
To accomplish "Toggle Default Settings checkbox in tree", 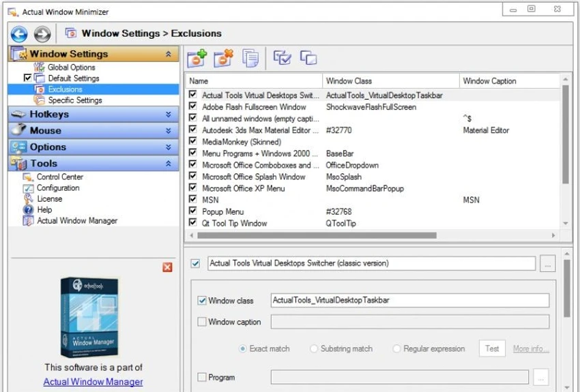I will [27, 78].
